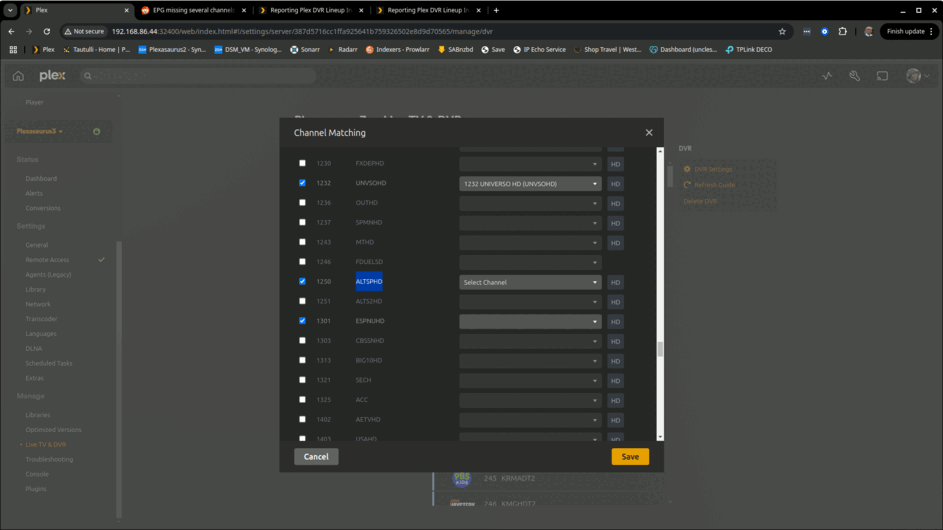Uncheck the 1301 ESPNUHD channel checkbox
This screenshot has width=943, height=530.
coord(303,321)
